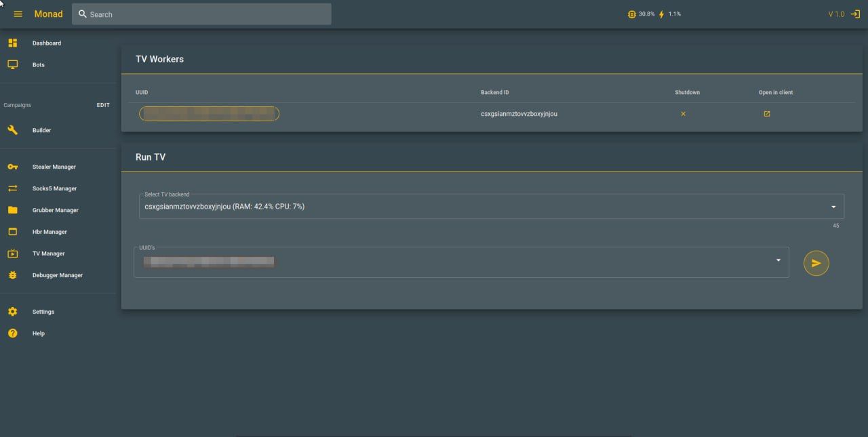Open the TV worker in client
Image resolution: width=868 pixels, height=437 pixels.
click(x=767, y=114)
